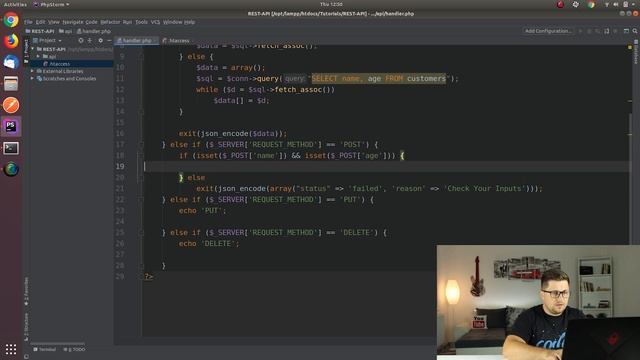The image size is (640, 360).
Task: Click the locate-file target icon in Project panel
Action: pos(81,40)
